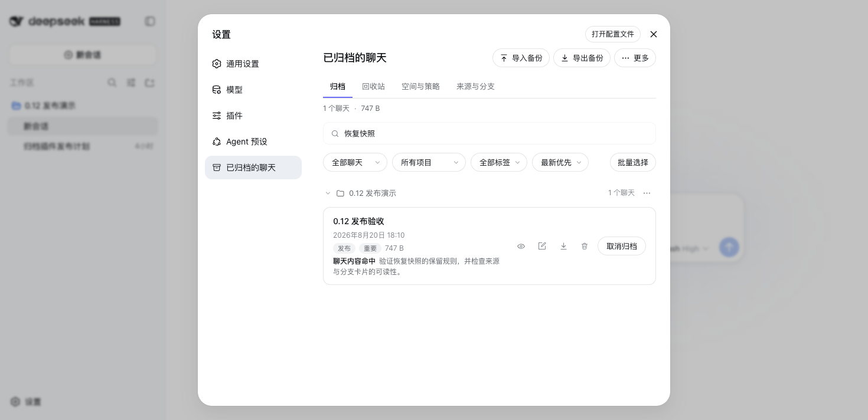Click the date 2026年8月20日 18:10

[369, 235]
